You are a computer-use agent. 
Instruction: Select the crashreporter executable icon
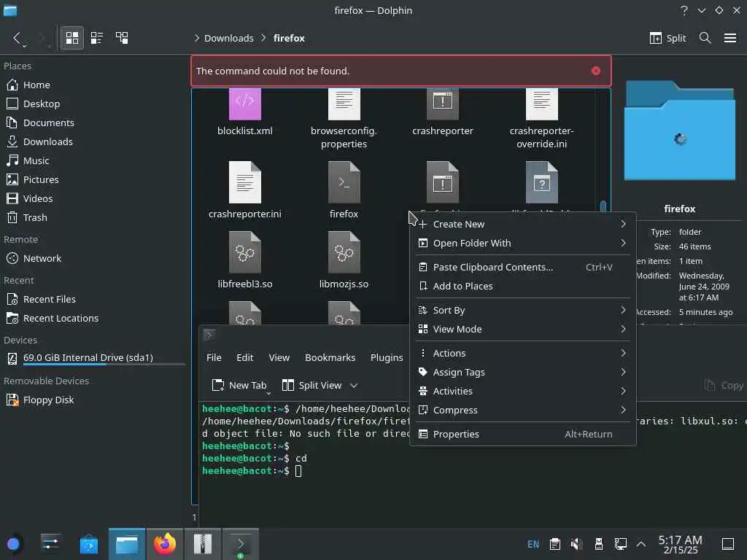pyautogui.click(x=443, y=104)
